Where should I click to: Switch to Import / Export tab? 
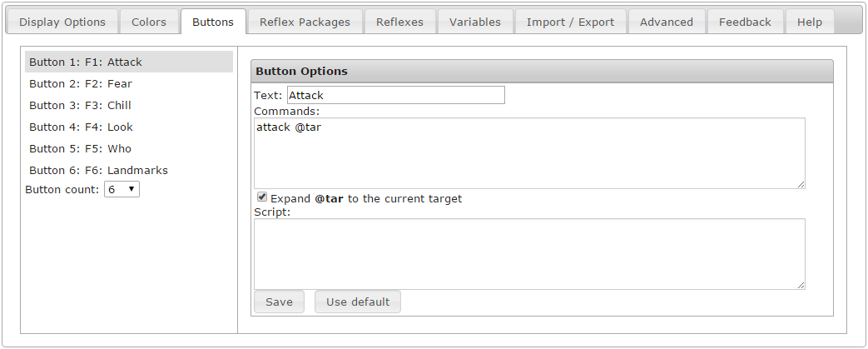pos(570,22)
